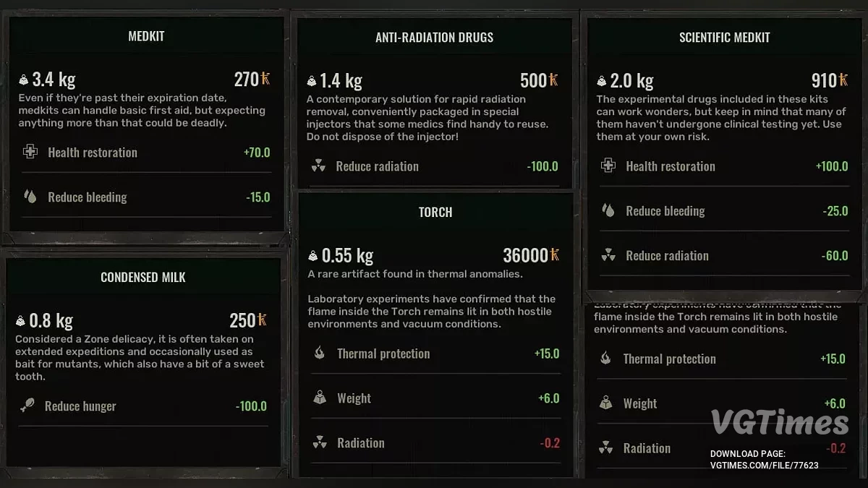Select the SCIENTIFIC MEDKIT item title
Viewport: 868px width, 488px height.
tap(724, 38)
